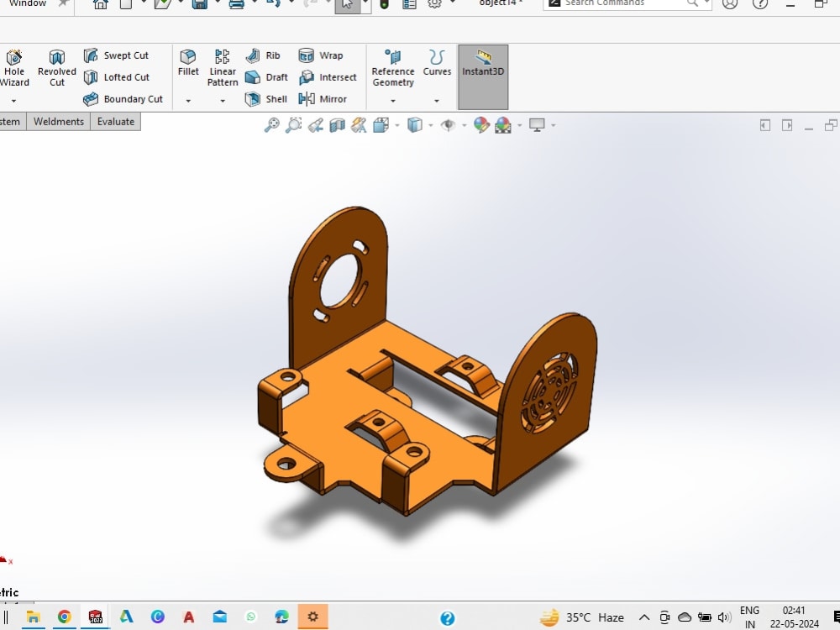Select the Linear Pattern tool
Screen dimensions: 840x630
[x=222, y=67]
